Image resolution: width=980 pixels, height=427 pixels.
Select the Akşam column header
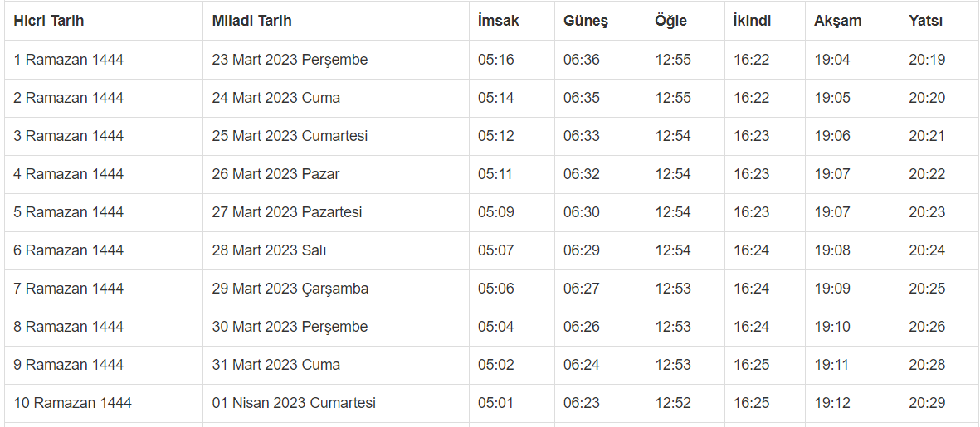click(838, 22)
